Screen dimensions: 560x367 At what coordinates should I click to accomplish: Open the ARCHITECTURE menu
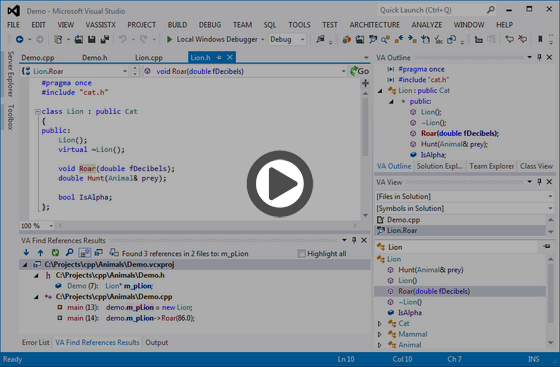click(x=374, y=25)
